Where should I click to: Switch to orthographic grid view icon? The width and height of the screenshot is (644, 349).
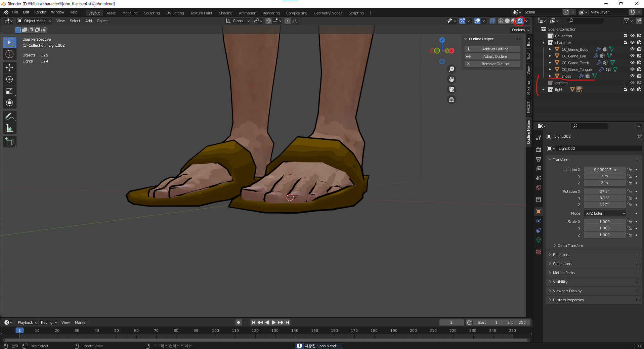pyautogui.click(x=452, y=100)
